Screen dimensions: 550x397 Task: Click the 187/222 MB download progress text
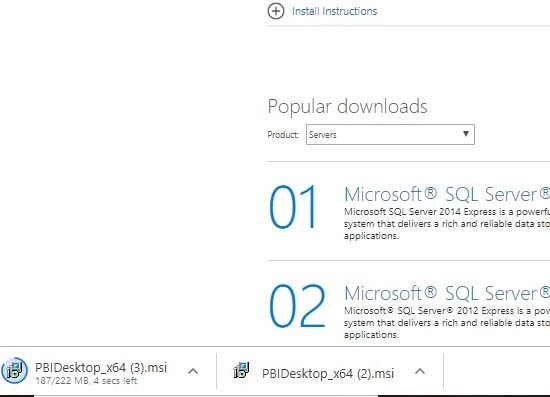click(x=86, y=381)
